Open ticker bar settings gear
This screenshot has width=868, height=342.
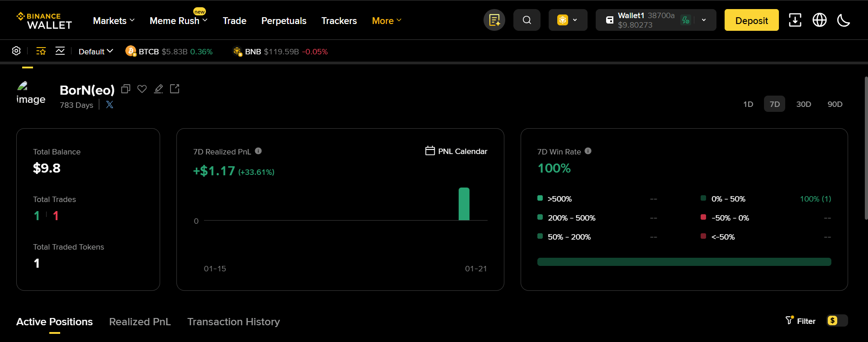coord(16,51)
